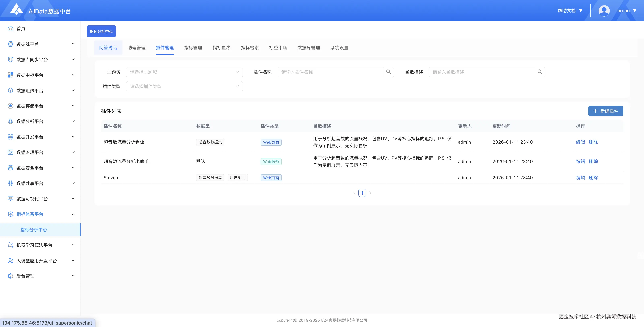Switch to the indicator management tab
The width and height of the screenshot is (644, 327).
(x=193, y=48)
